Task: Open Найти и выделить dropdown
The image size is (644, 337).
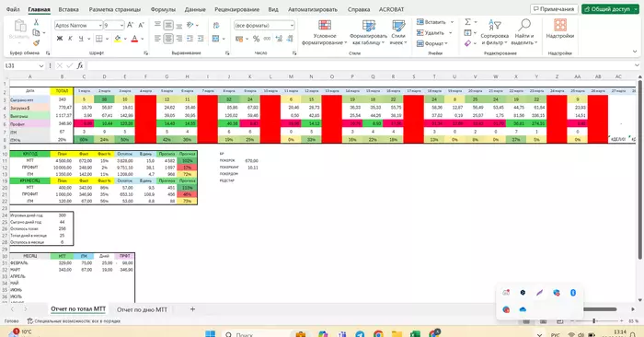Action: tap(524, 32)
